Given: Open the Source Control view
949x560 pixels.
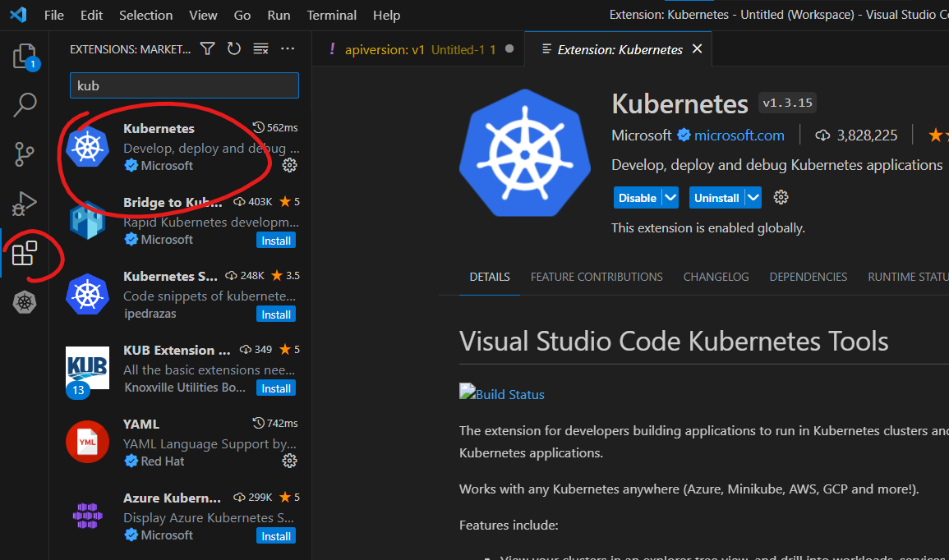Looking at the screenshot, I should (x=25, y=154).
